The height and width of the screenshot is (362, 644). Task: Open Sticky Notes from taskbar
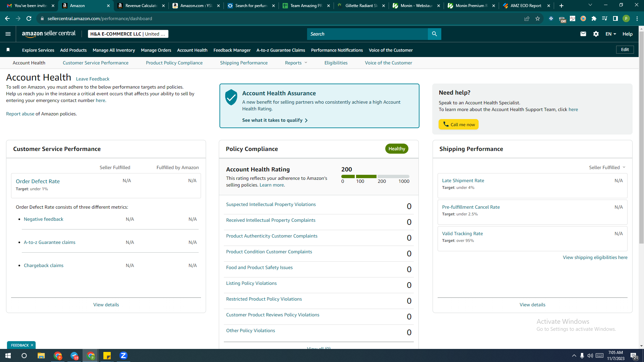pyautogui.click(x=107, y=356)
